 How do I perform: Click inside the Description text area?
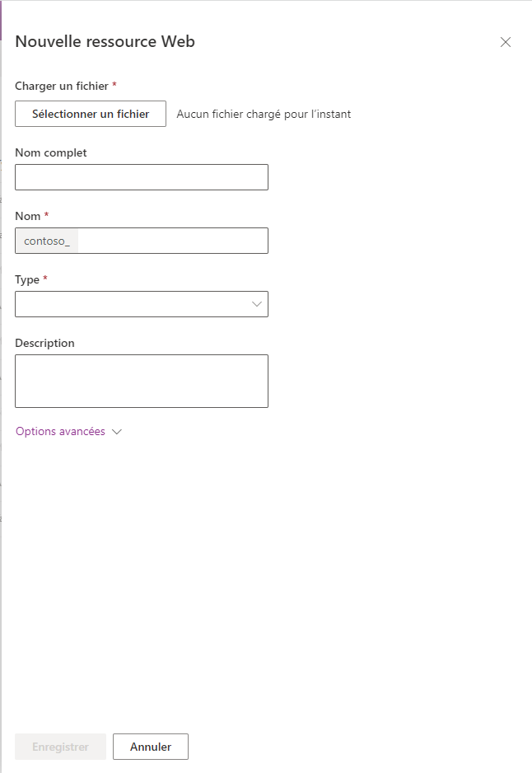(x=141, y=381)
